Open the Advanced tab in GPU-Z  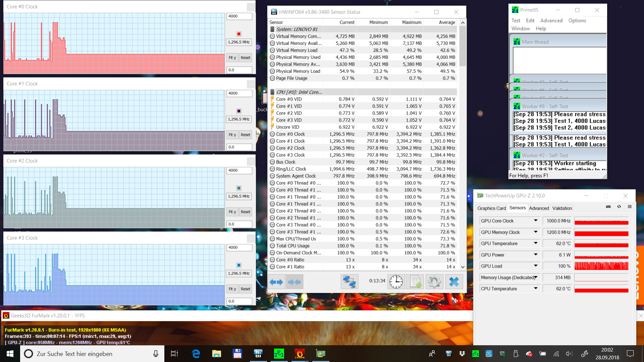click(x=539, y=208)
